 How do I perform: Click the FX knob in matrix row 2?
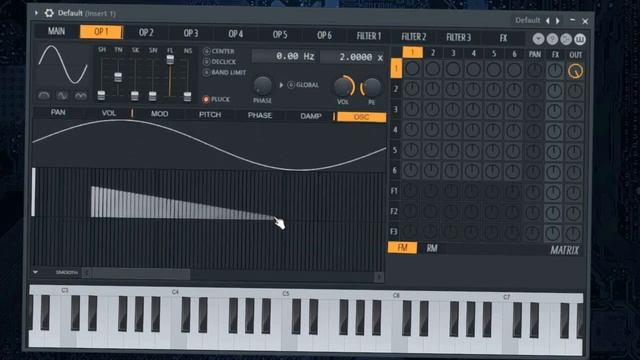click(x=555, y=91)
